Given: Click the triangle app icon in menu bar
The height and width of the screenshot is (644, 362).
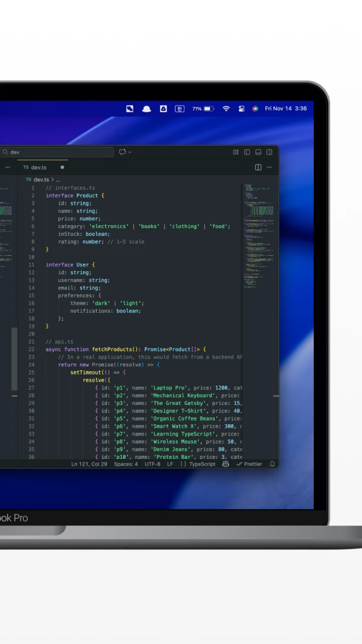Looking at the screenshot, I should point(163,109).
